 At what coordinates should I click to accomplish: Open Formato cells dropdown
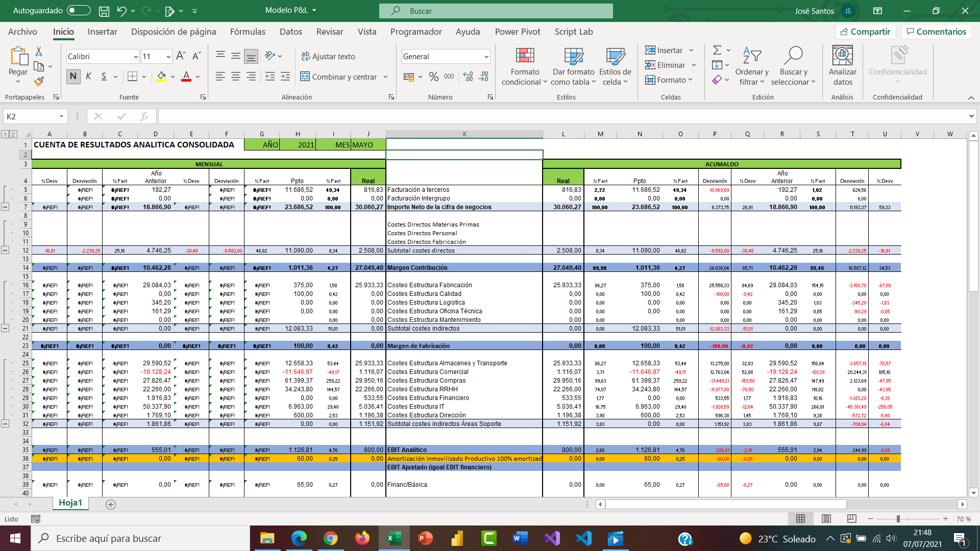pos(669,80)
